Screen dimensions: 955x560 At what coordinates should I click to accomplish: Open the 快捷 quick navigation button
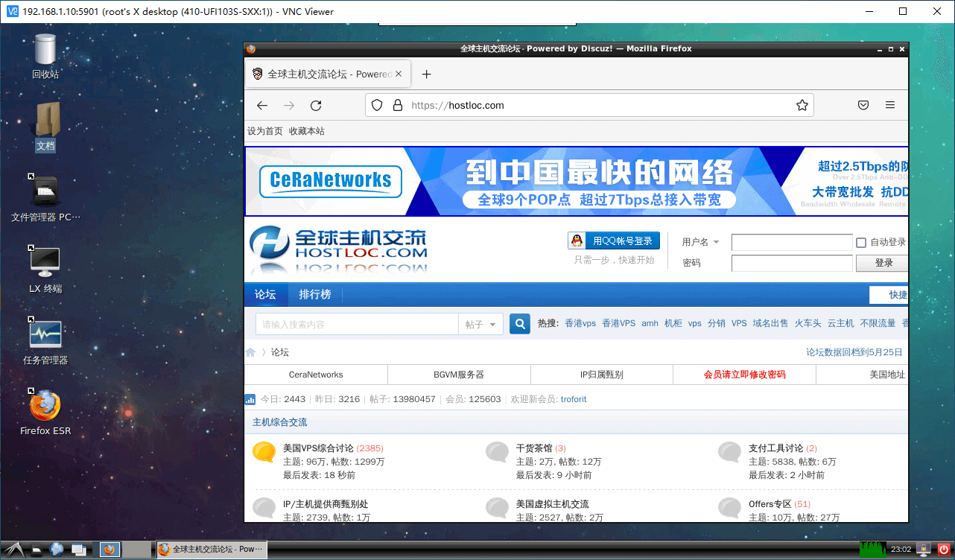[x=889, y=295]
